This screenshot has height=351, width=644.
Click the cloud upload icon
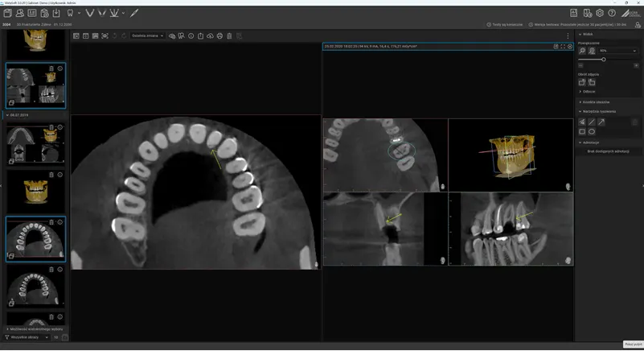[x=210, y=36]
